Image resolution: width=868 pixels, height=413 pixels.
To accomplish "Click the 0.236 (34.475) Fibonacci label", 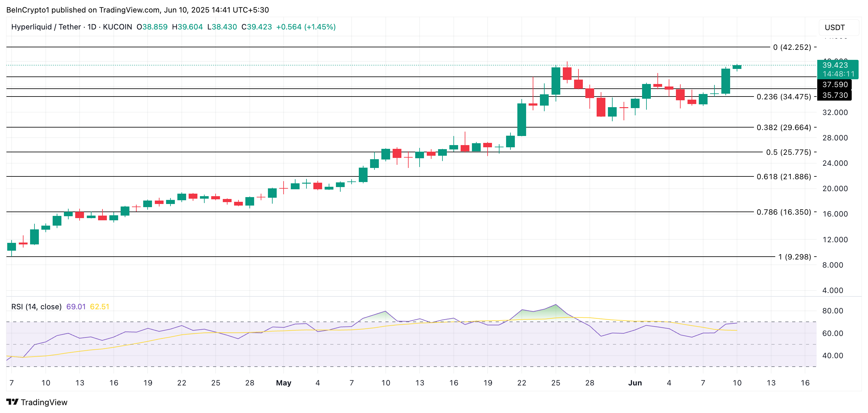I will [784, 97].
